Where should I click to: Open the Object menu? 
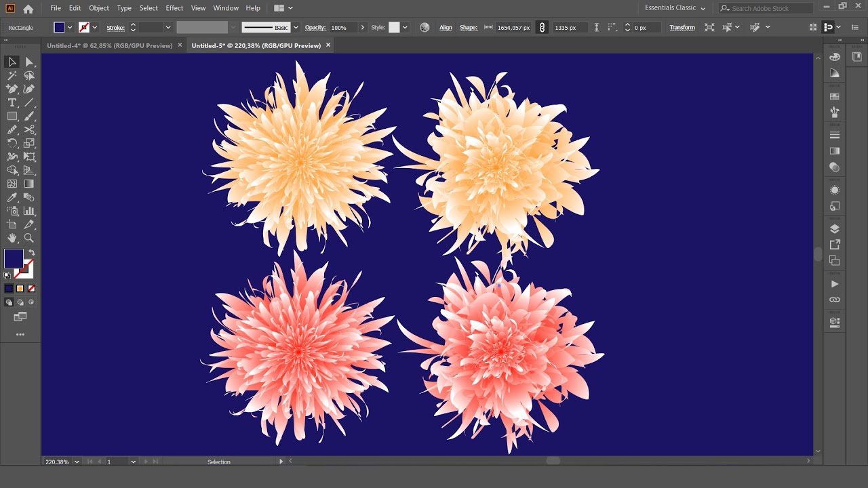point(99,8)
